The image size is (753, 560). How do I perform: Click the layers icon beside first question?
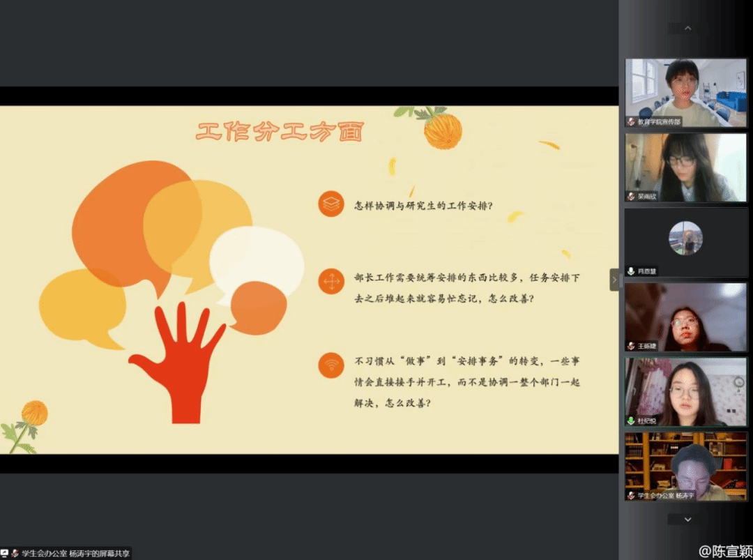(331, 204)
